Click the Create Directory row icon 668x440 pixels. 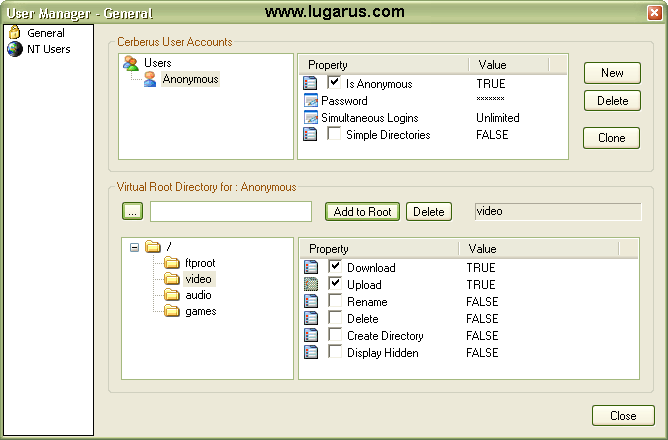pos(311,335)
